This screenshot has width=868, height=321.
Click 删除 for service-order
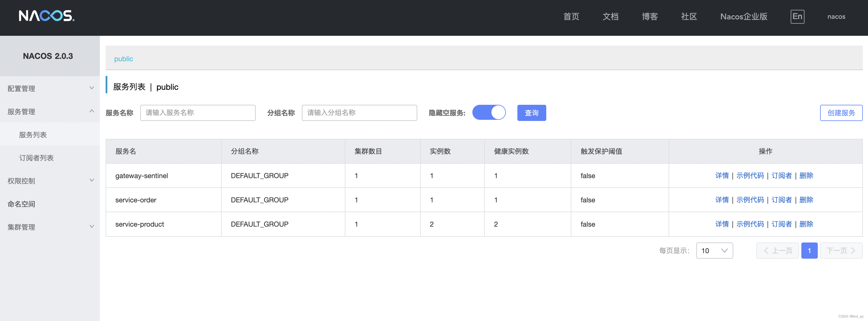point(806,200)
